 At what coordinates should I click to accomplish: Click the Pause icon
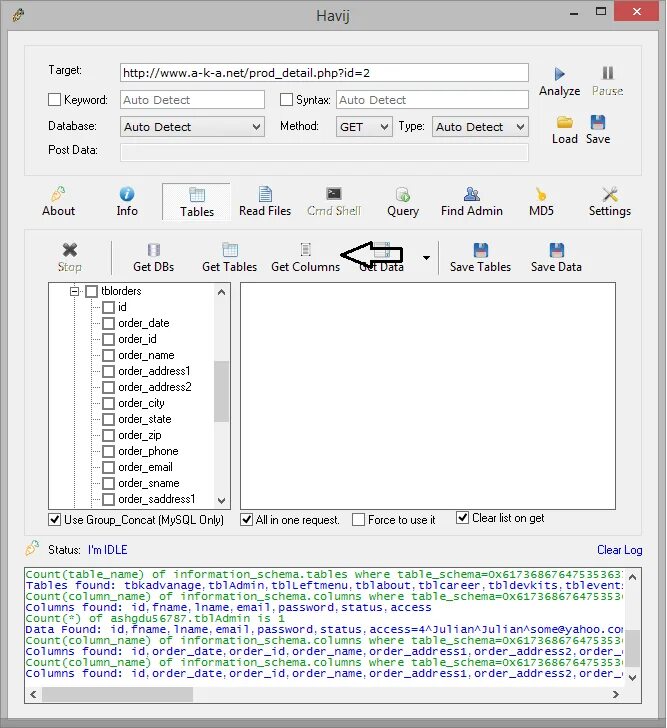(x=608, y=73)
